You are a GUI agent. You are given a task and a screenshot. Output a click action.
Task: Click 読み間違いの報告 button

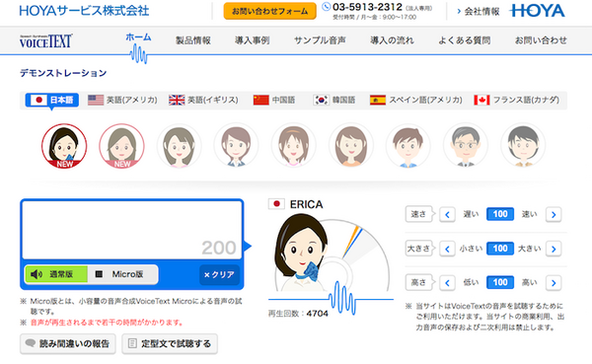pyautogui.click(x=68, y=343)
